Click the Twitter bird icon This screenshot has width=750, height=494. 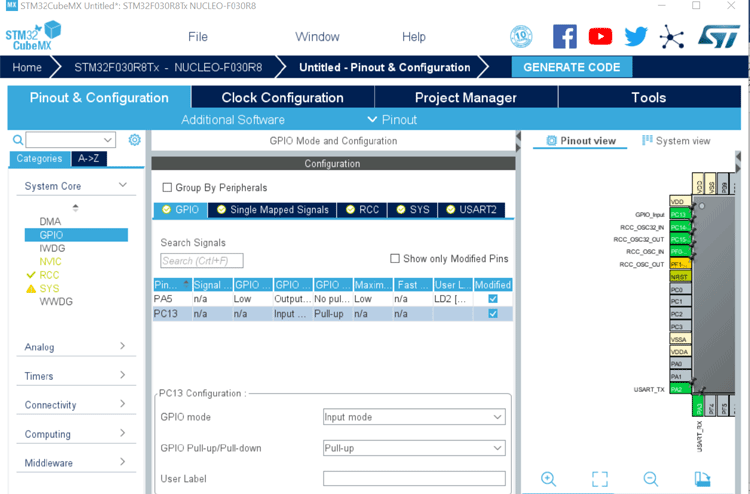636,37
